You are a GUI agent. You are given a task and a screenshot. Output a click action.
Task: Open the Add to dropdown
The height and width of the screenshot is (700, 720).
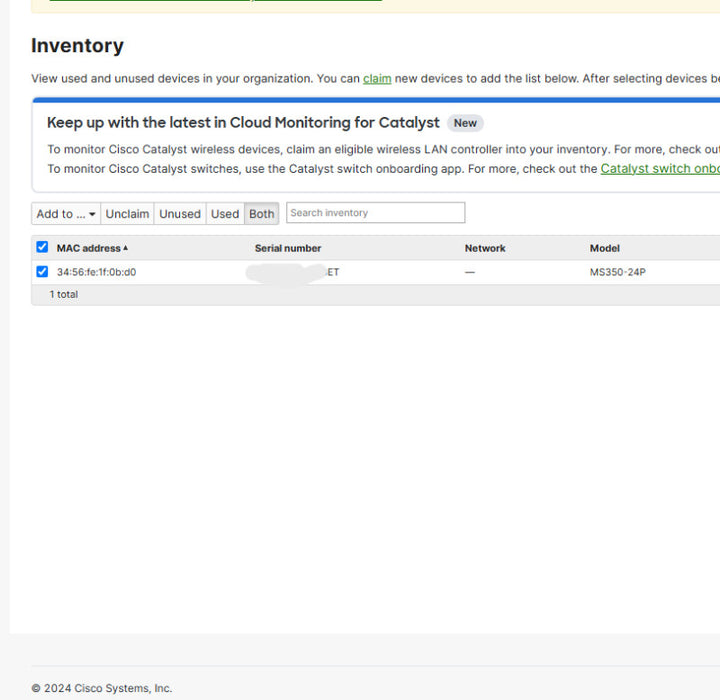point(66,214)
